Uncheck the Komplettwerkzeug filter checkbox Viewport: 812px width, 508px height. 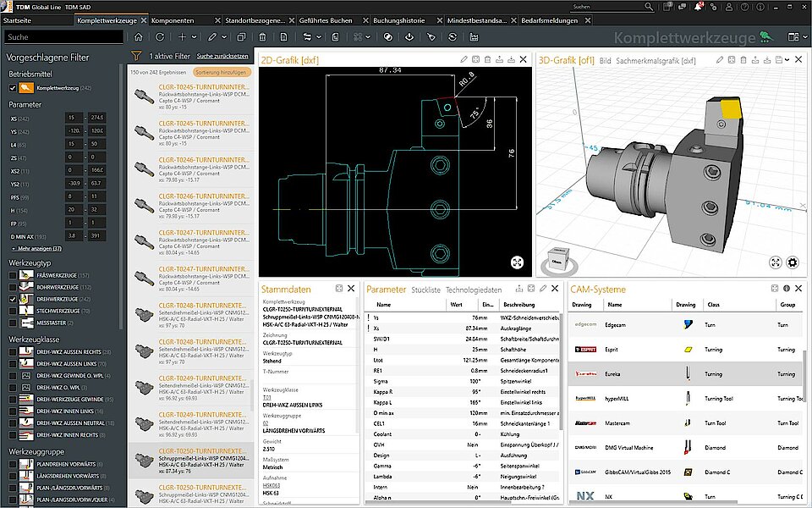tap(13, 87)
